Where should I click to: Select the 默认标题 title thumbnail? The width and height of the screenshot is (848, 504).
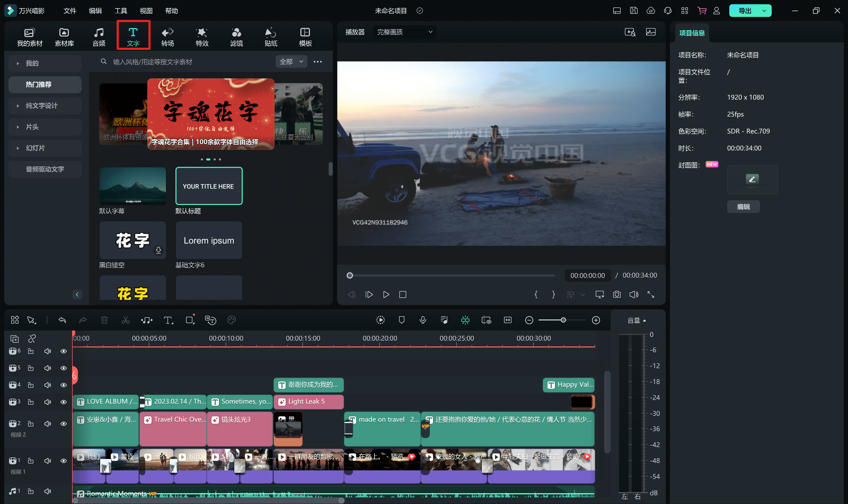click(209, 186)
